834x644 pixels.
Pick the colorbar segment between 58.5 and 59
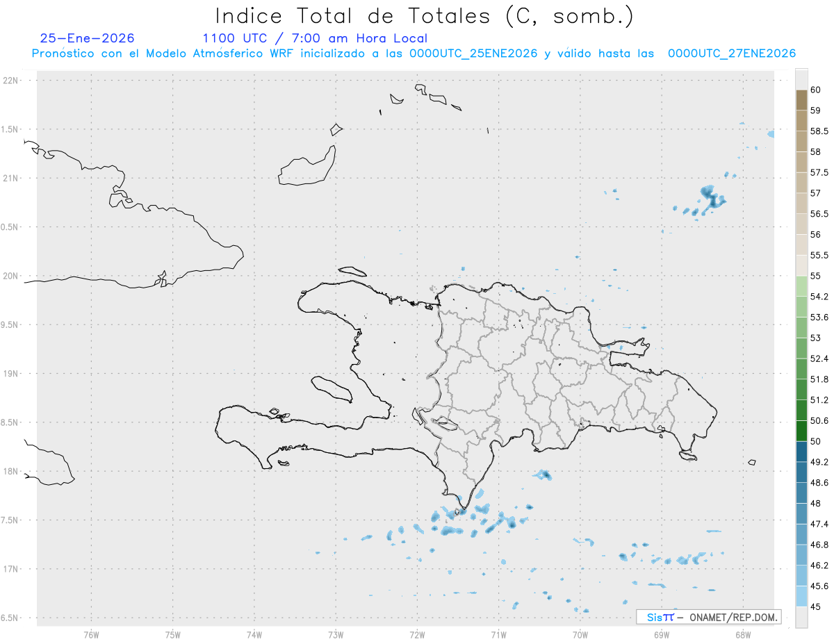coord(801,120)
